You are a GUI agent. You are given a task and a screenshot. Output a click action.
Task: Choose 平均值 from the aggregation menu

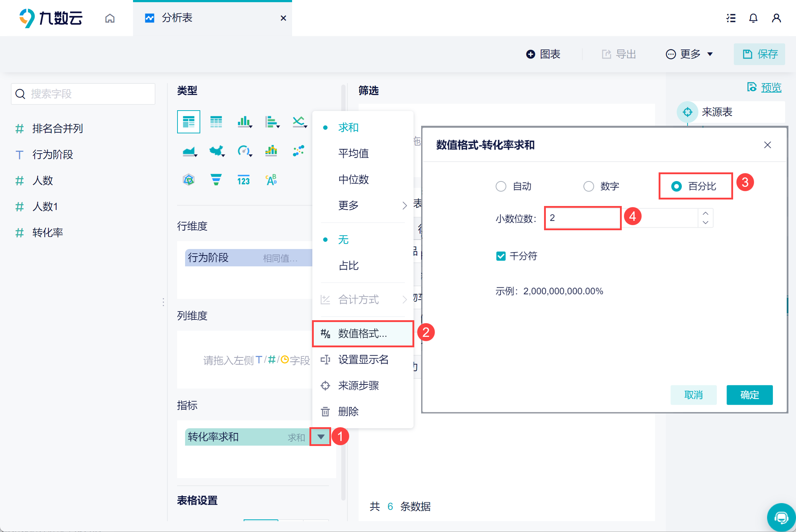point(353,153)
